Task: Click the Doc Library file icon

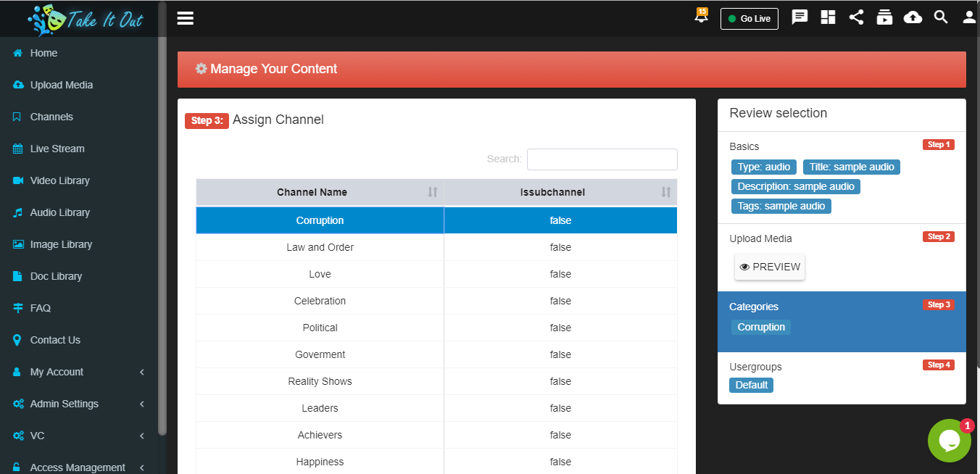Action: [17, 276]
